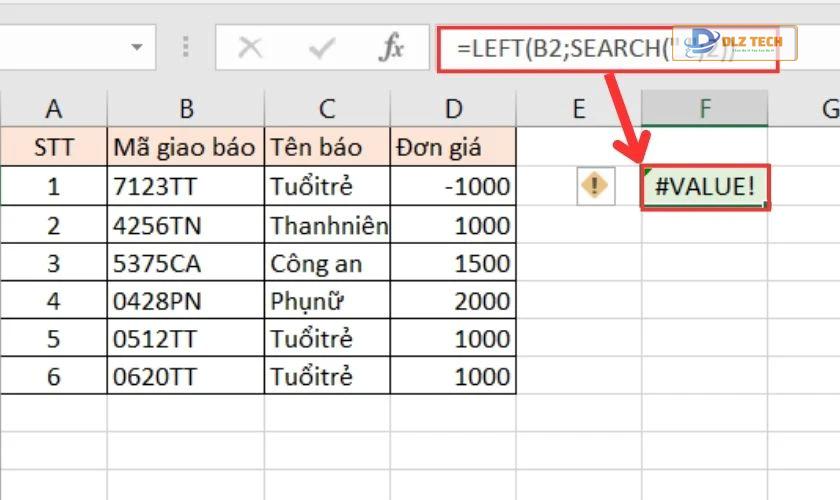
Task: Select Tuổitrẻ cell in row 6
Action: pyautogui.click(x=327, y=376)
